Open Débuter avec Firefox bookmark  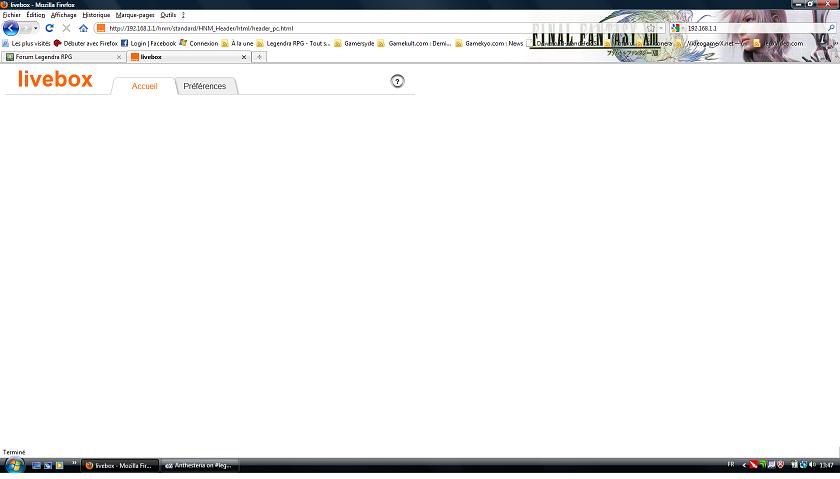pos(86,43)
